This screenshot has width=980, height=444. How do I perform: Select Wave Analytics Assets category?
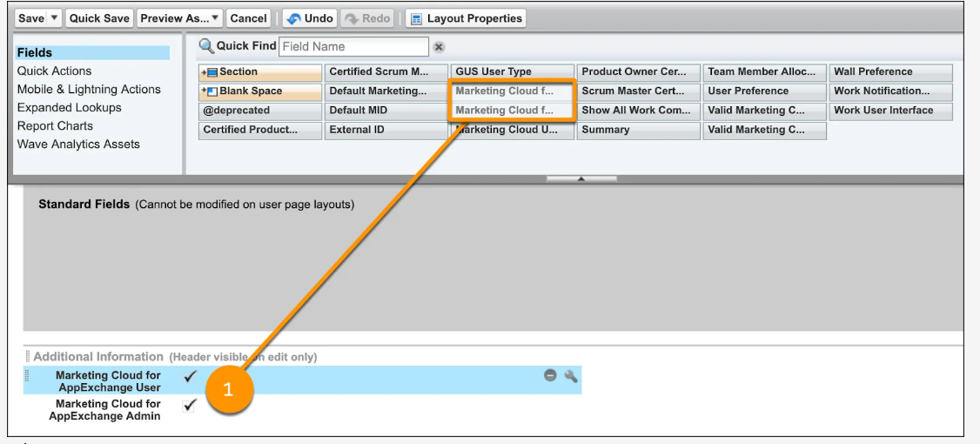coord(78,144)
